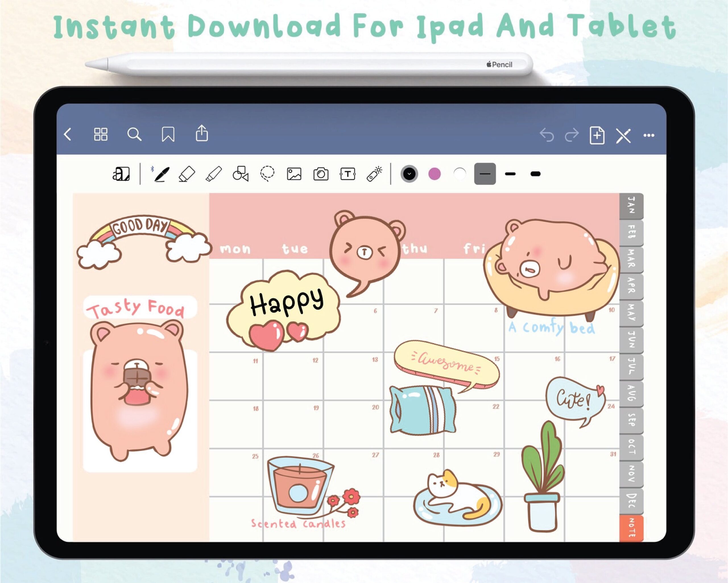728x583 pixels.
Task: Toggle read-only mode with the crossed pen icon
Action: point(623,136)
